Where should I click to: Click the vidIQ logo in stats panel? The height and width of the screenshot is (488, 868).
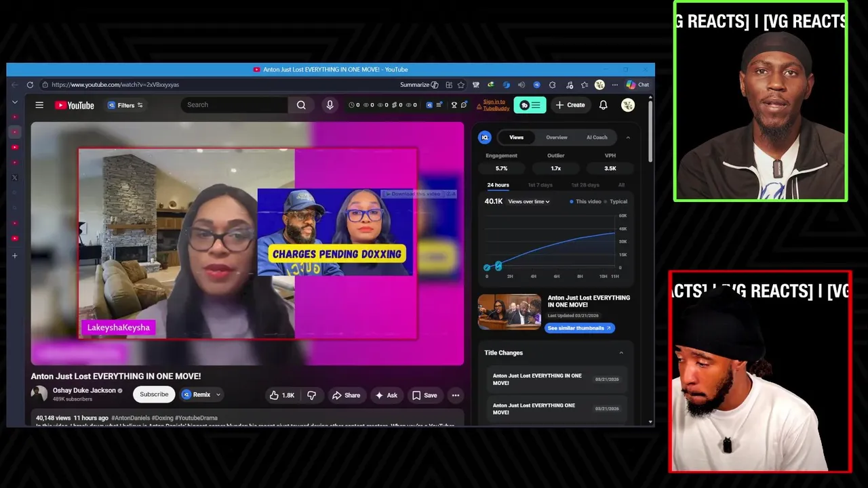pyautogui.click(x=485, y=138)
